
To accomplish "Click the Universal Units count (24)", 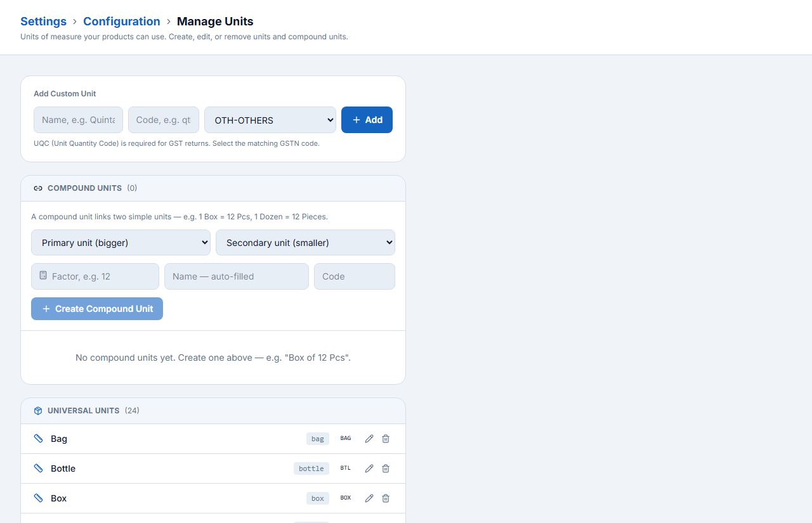I will point(132,411).
